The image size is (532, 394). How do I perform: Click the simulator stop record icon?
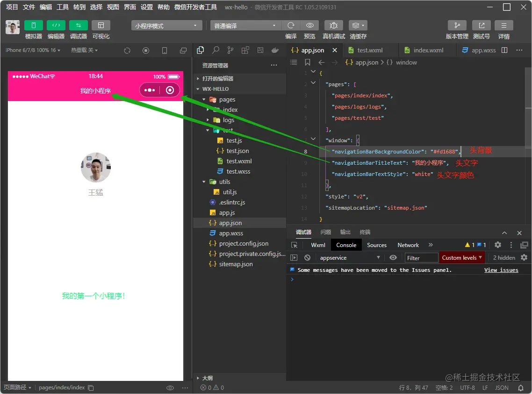click(146, 51)
